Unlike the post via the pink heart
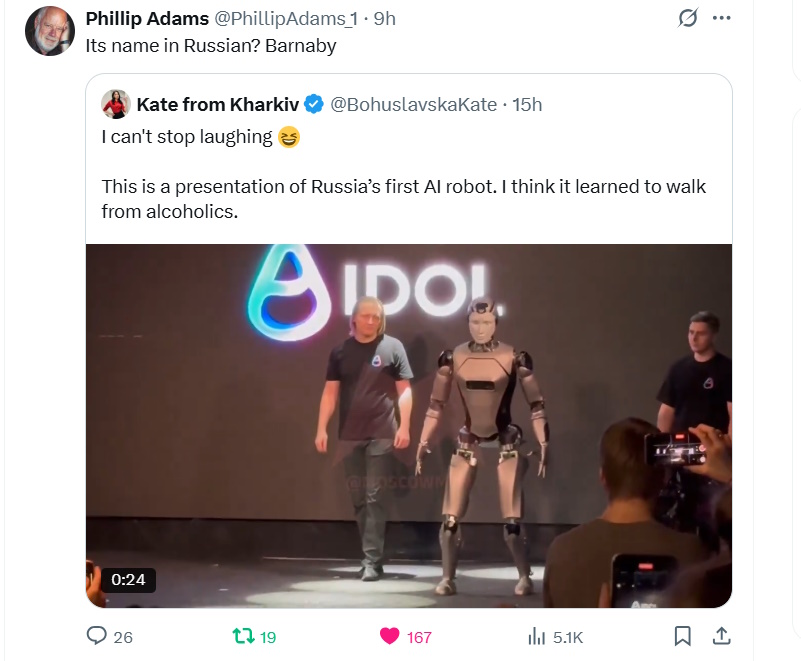Viewport: 801px width, 661px height. pos(389,636)
